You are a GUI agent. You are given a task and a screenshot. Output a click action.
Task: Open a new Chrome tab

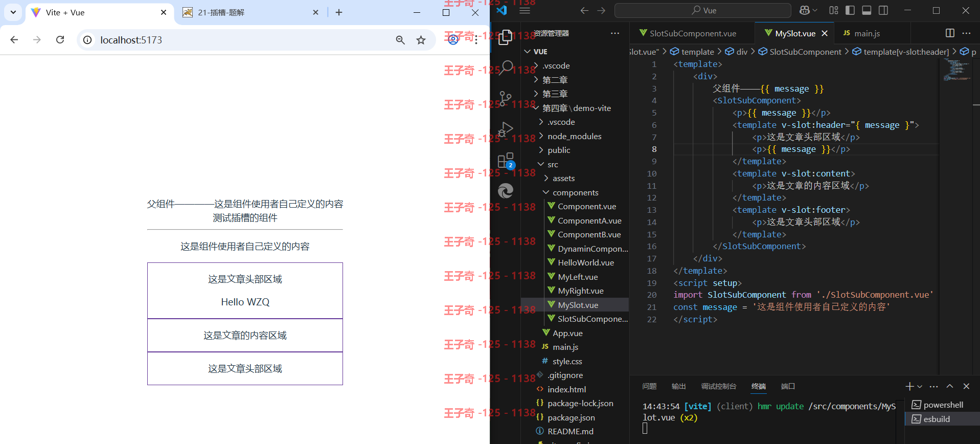(x=339, y=12)
